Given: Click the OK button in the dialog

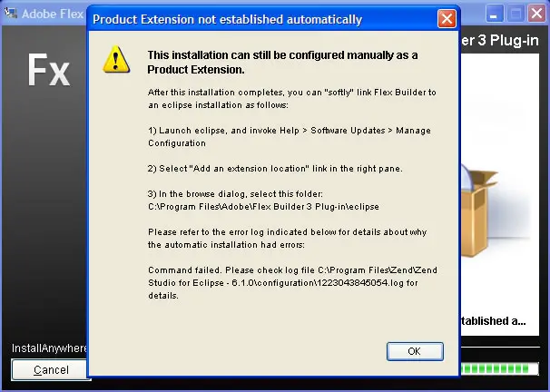Looking at the screenshot, I should pyautogui.click(x=415, y=351).
